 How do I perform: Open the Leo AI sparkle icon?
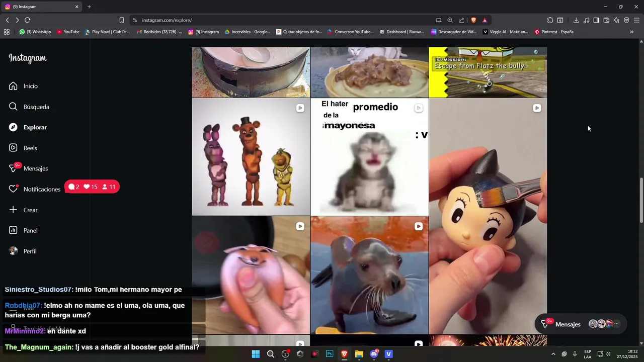click(616, 20)
